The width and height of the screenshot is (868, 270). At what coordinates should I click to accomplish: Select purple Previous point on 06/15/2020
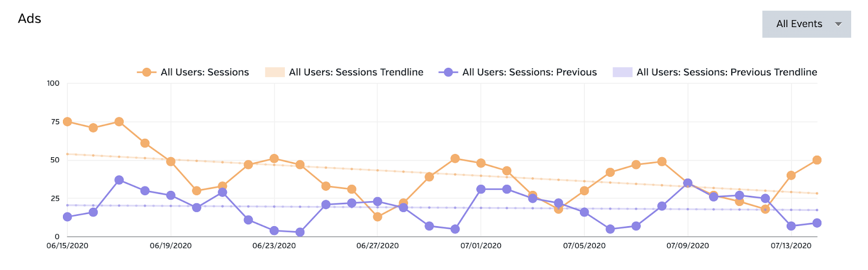click(67, 217)
